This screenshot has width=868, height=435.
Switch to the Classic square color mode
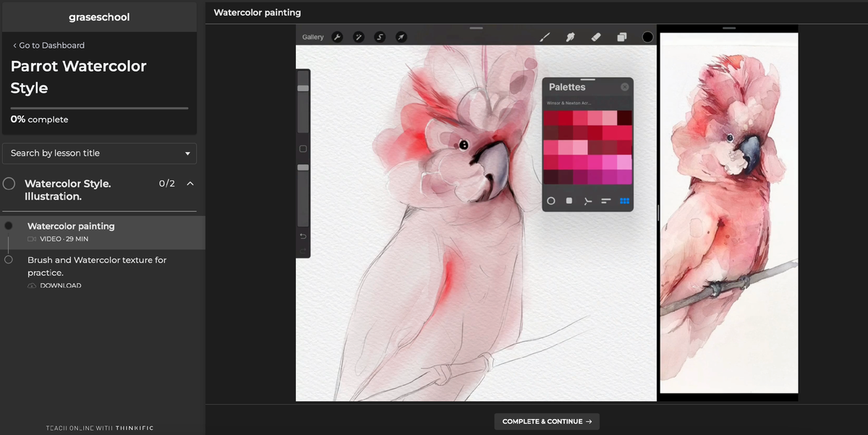coord(569,200)
